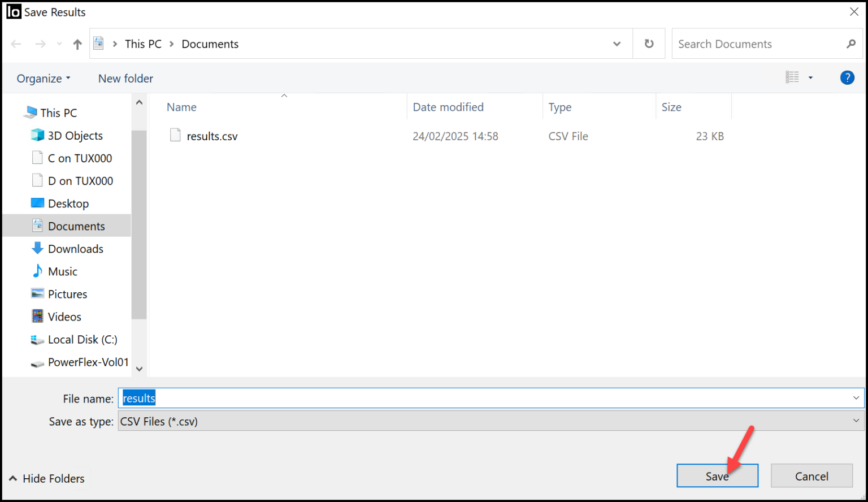Refresh the Documents folder view

click(x=649, y=43)
